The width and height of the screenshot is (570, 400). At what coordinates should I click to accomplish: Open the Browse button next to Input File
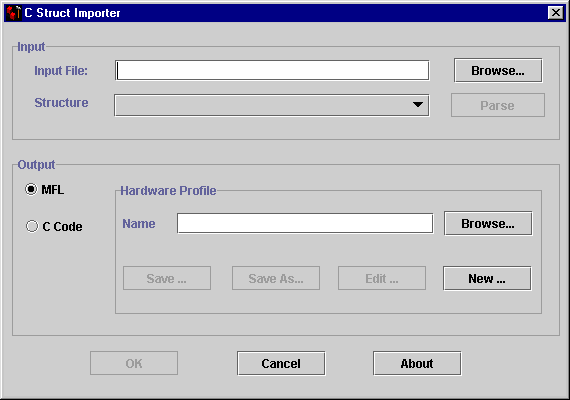pos(498,70)
